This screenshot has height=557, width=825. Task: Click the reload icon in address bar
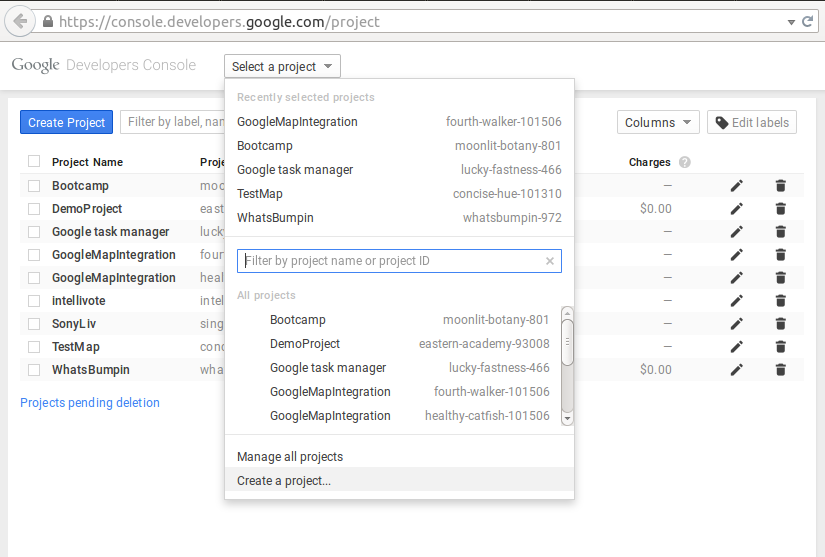(x=807, y=22)
